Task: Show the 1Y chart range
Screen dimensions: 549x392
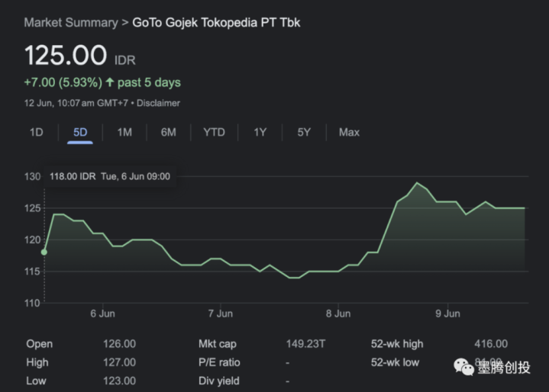Action: tap(260, 132)
